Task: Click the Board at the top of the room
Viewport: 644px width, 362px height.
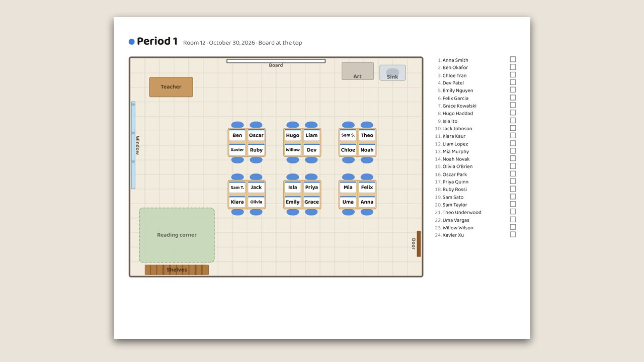Action: coord(276,61)
